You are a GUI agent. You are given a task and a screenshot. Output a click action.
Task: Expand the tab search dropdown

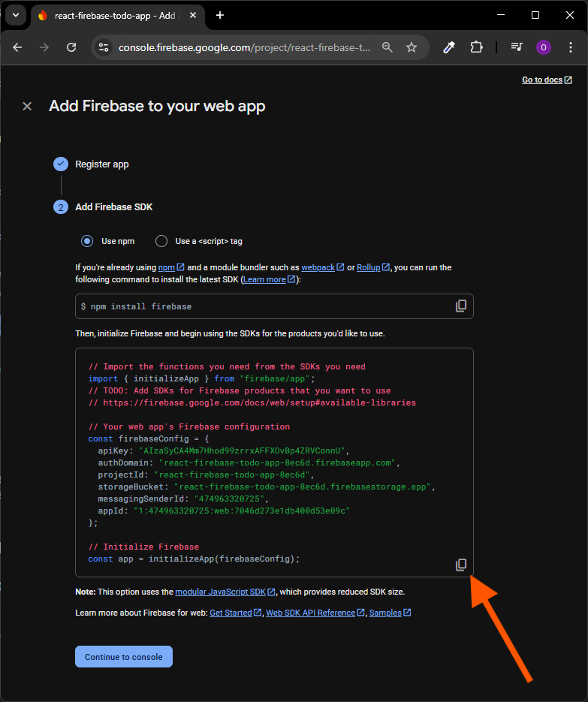click(x=16, y=15)
